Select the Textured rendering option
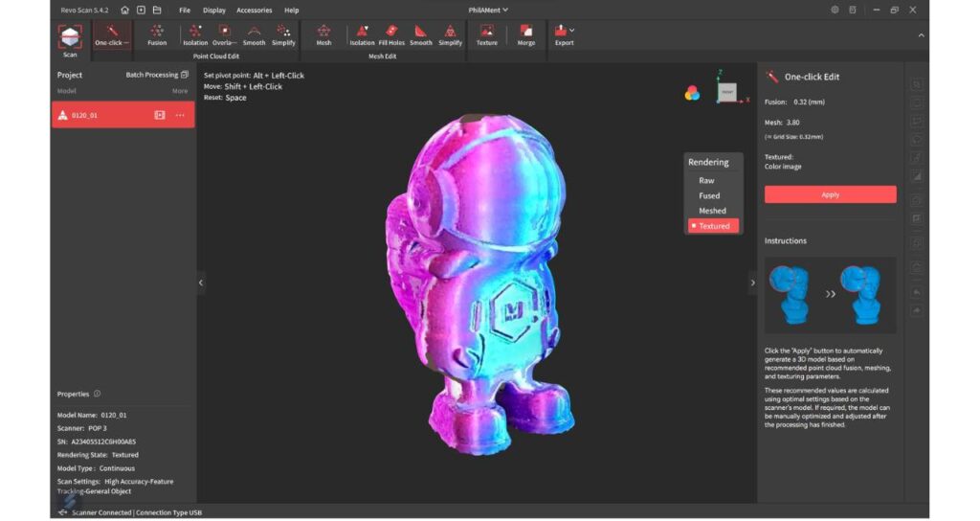The width and height of the screenshot is (980, 521). [713, 226]
